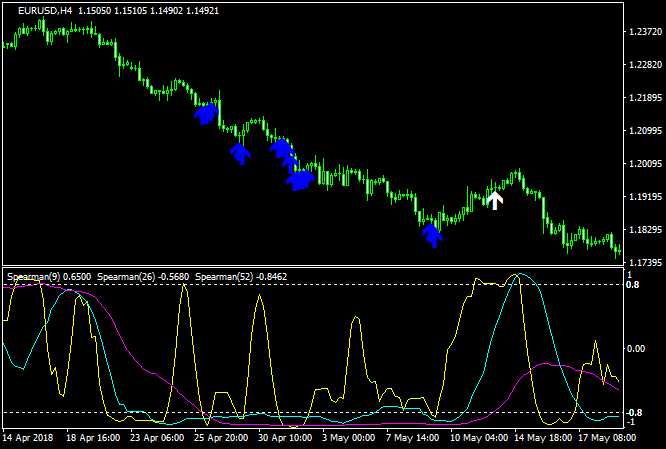Click the 17 May 08:00 time label
The width and height of the screenshot is (666, 449).
point(607,438)
